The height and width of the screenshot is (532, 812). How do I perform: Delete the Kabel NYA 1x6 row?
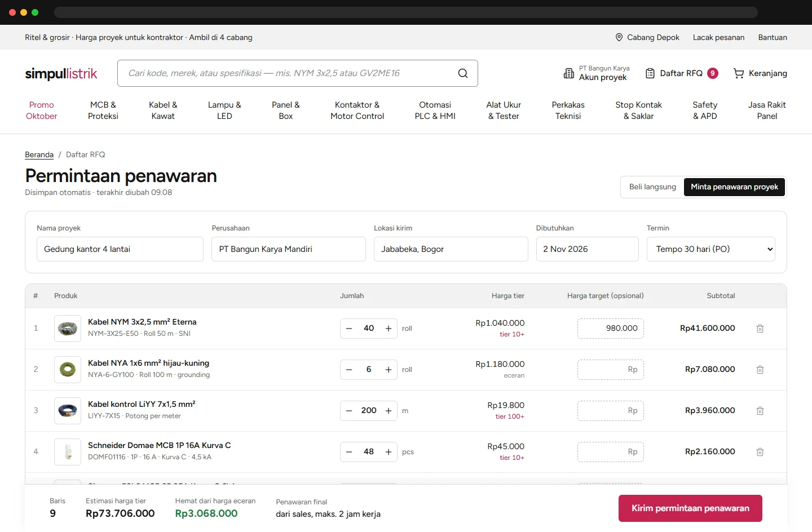(760, 370)
